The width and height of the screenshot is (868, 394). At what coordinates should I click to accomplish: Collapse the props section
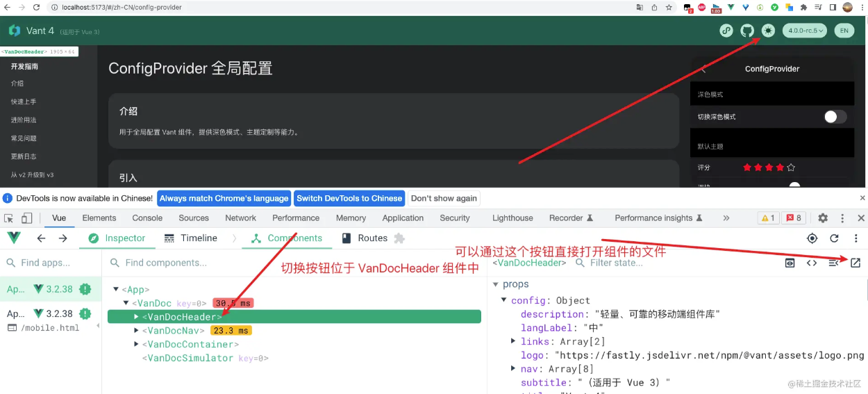point(495,284)
